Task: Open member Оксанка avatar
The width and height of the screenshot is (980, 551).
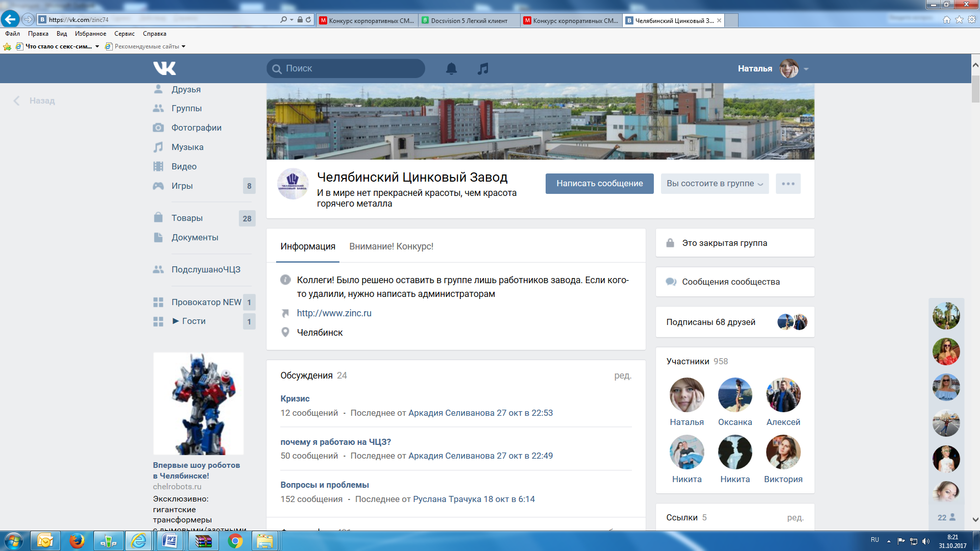Action: [735, 395]
